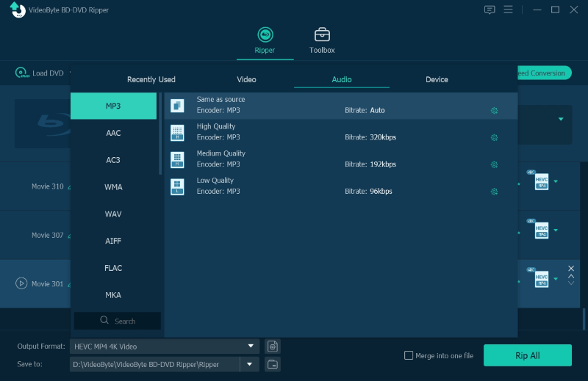Expand the dropdown arrow in the disc info panel
This screenshot has width=588, height=381.
(561, 119)
